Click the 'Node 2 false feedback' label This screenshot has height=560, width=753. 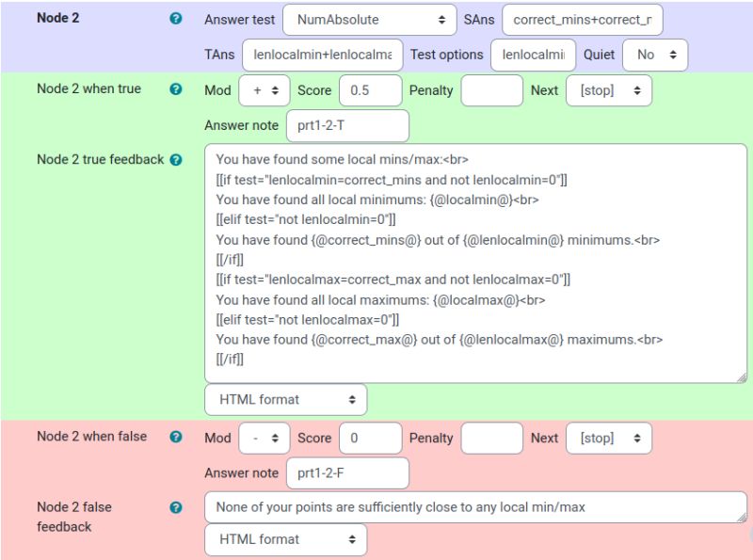74,518
